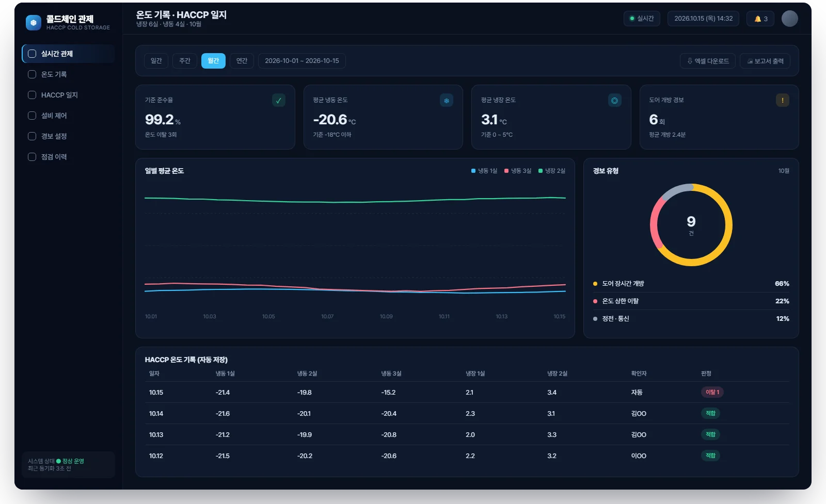The width and height of the screenshot is (826, 504).
Task: Open the user avatar profile circle
Action: point(790,19)
